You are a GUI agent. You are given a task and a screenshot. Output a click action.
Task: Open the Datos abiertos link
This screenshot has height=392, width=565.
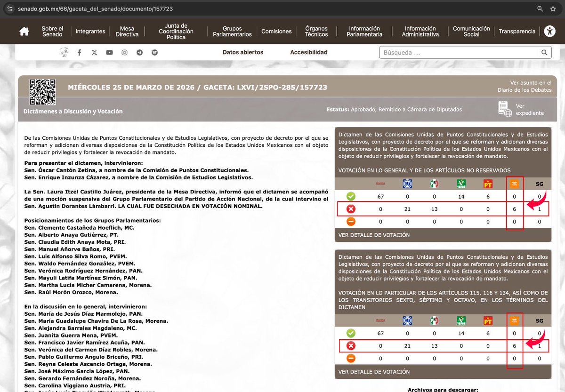(243, 52)
